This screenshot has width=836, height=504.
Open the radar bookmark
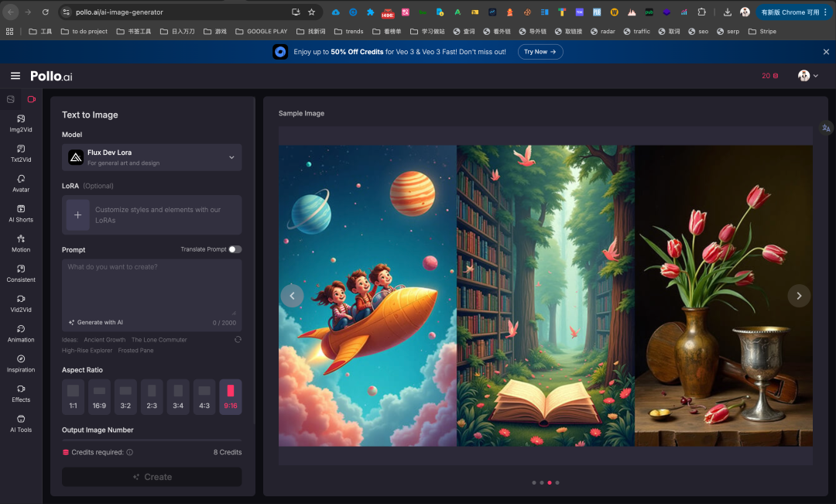coord(602,32)
